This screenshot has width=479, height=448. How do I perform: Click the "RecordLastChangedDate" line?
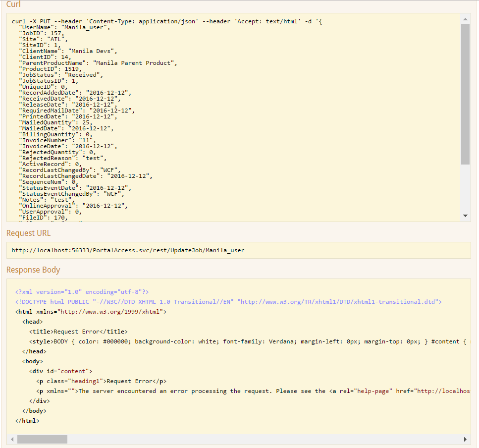pos(86,176)
